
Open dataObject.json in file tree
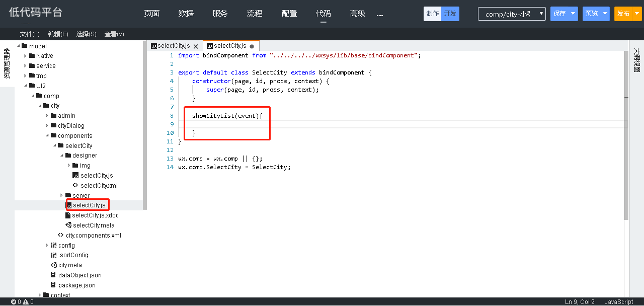[x=79, y=275]
